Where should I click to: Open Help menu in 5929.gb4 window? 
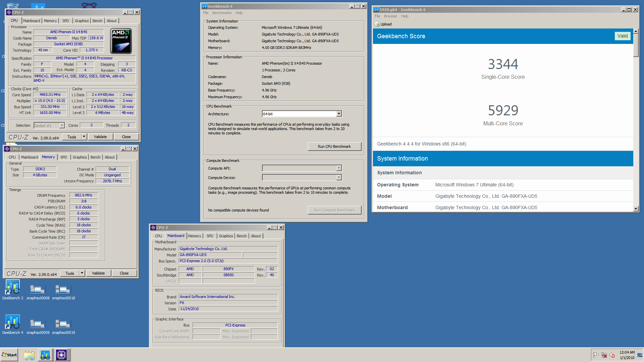pos(405,16)
